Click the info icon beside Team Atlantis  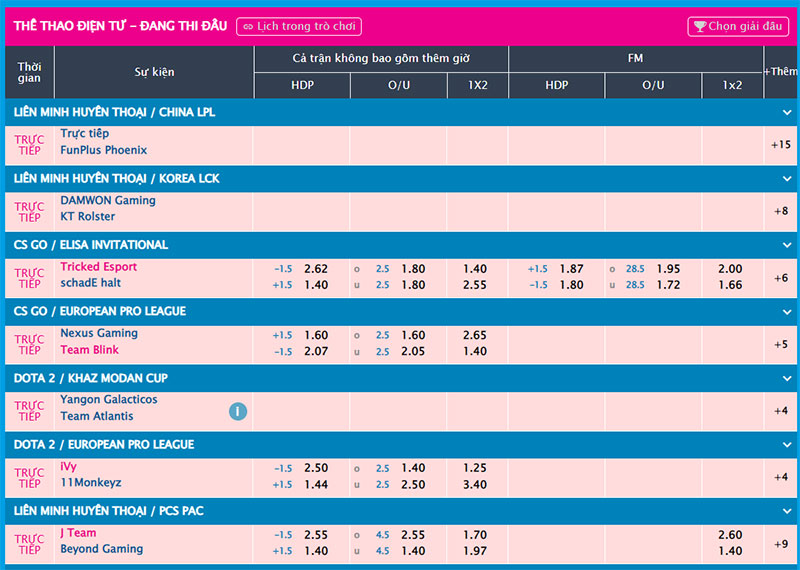[238, 410]
